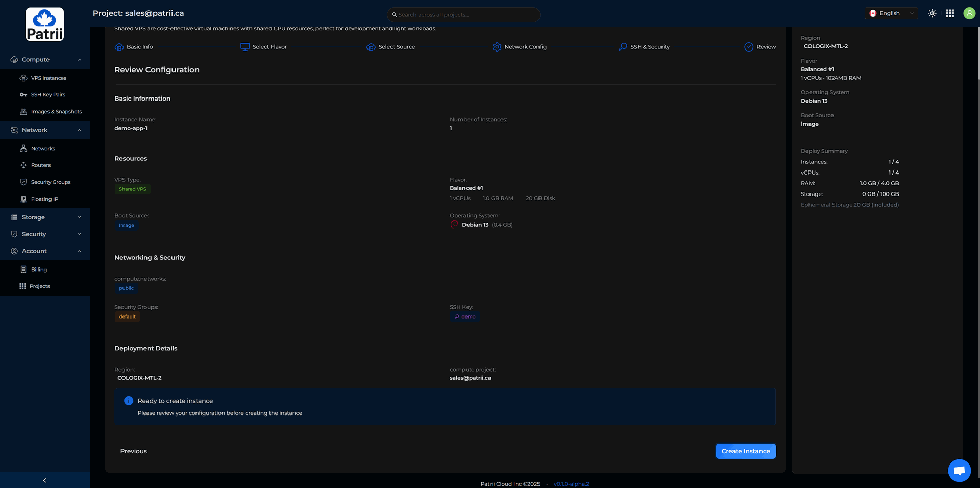
Task: Open SSH Key Pairs page
Action: pos(48,95)
